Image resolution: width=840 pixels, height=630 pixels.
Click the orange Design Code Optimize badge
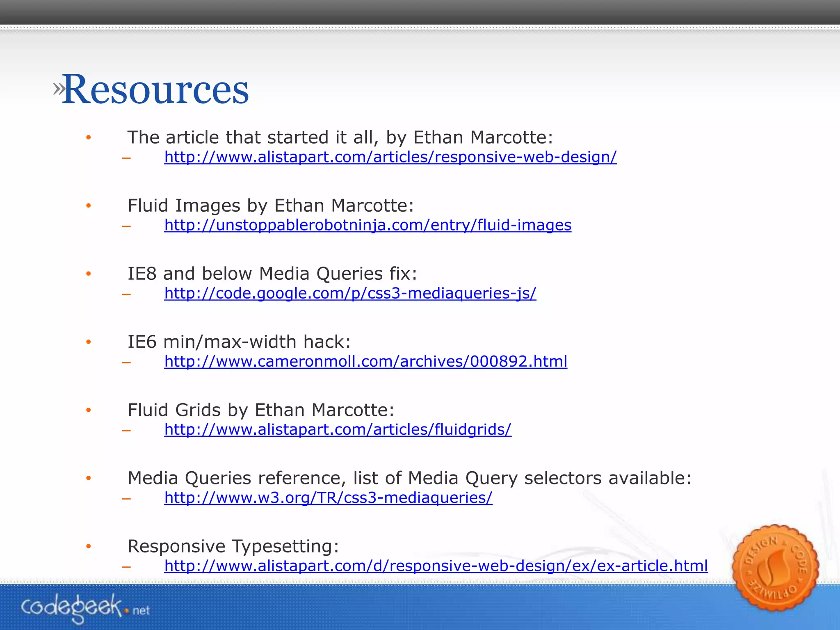(775, 568)
